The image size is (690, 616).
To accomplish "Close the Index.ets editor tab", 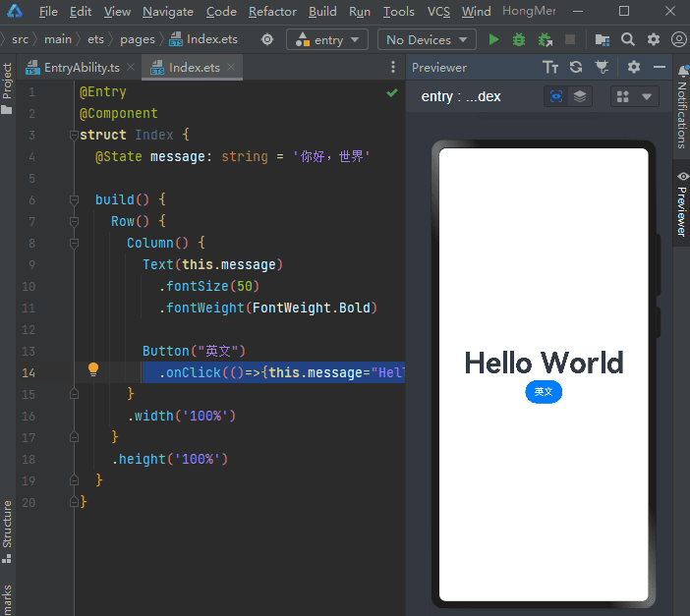I will [231, 68].
